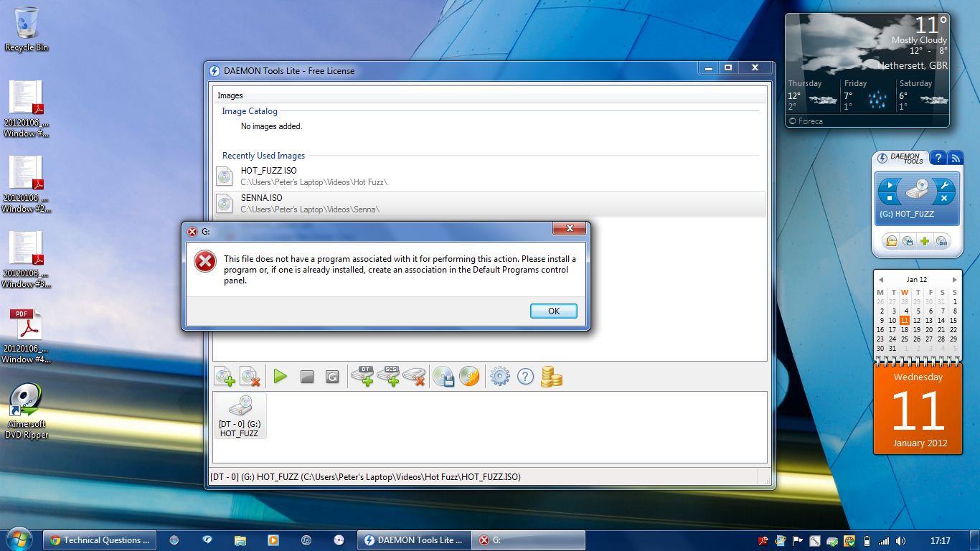Screen dimensions: 980x551
Task: Go to previous month in calendar gadget
Action: pyautogui.click(x=880, y=280)
